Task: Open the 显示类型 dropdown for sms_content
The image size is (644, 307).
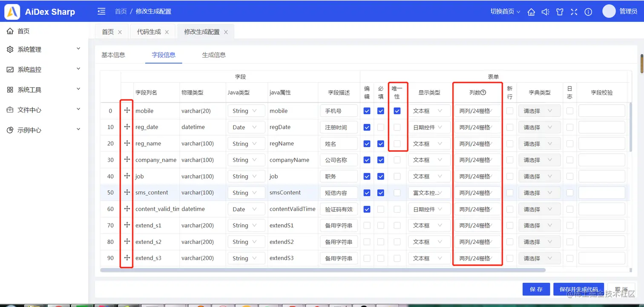Action: (x=429, y=193)
